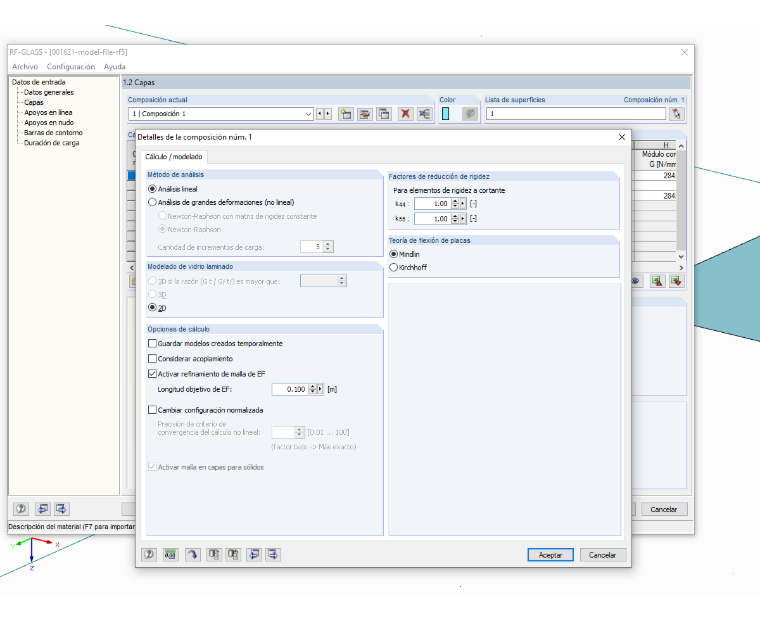Select Análisis de grandes deformaciones option

coord(152,202)
